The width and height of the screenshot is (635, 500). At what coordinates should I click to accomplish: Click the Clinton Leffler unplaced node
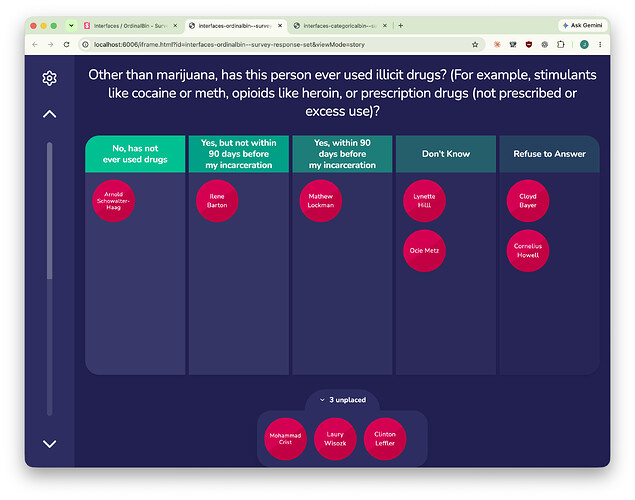point(385,439)
